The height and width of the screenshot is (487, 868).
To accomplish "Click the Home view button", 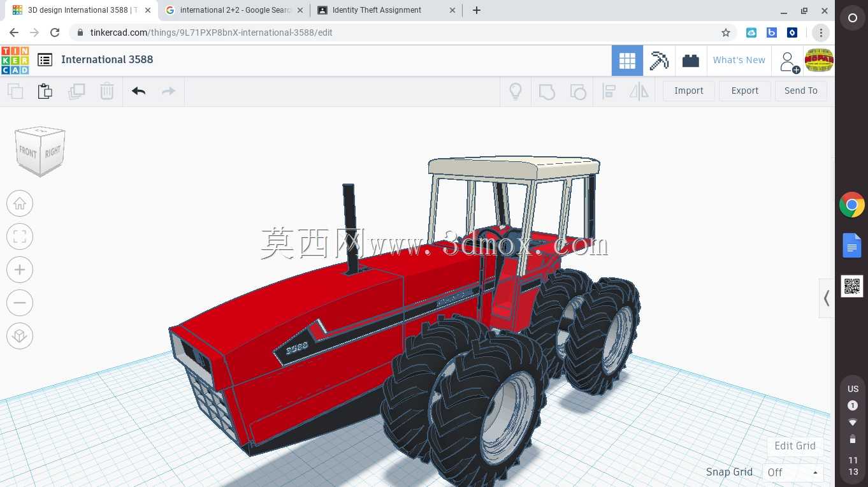I will [x=20, y=203].
